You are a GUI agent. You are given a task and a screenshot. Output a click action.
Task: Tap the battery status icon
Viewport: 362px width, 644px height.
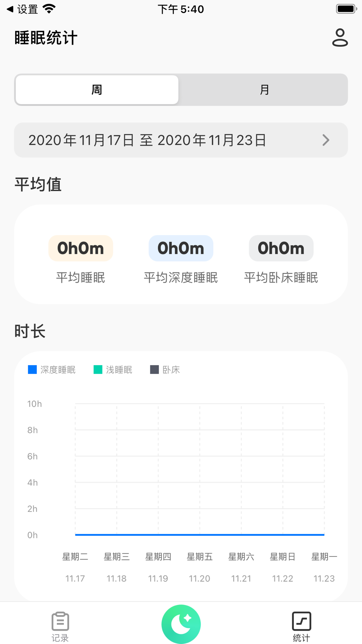(346, 9)
